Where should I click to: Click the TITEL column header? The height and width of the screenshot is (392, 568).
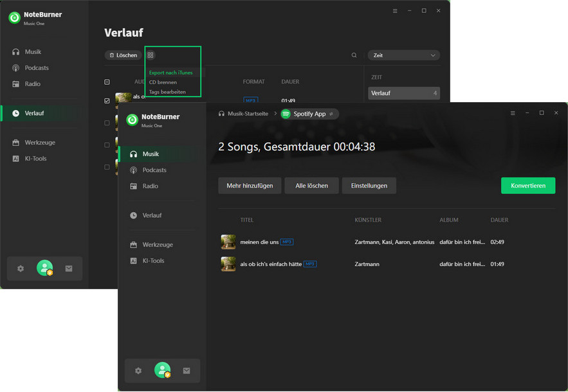[246, 220]
